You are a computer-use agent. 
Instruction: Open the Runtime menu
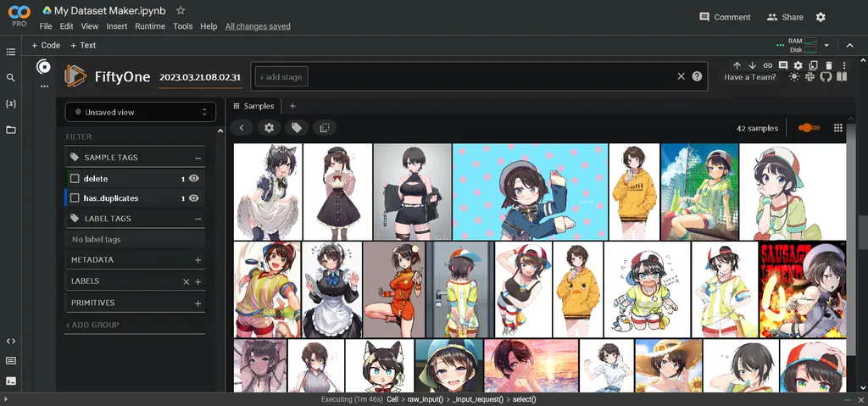150,26
